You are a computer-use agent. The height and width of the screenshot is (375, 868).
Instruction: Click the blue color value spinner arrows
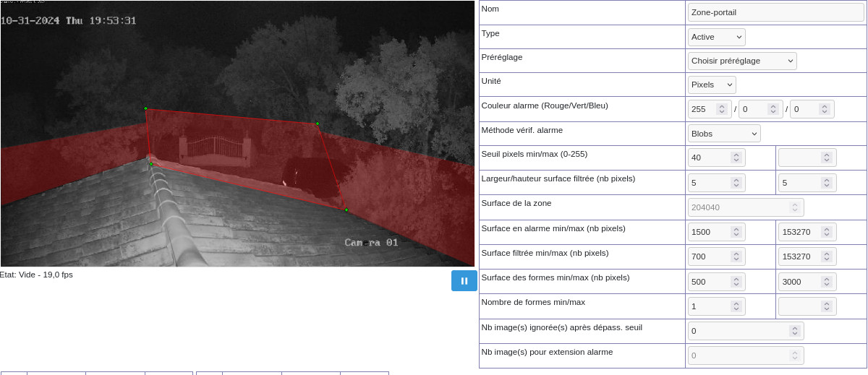[824, 109]
